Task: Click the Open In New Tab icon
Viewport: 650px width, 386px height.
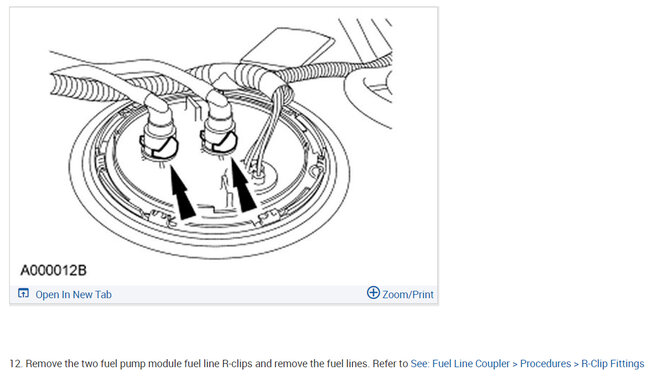Action: (x=23, y=294)
